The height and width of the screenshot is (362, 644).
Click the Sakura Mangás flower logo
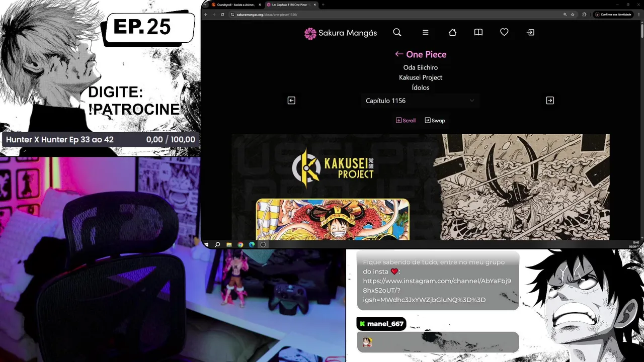(310, 33)
